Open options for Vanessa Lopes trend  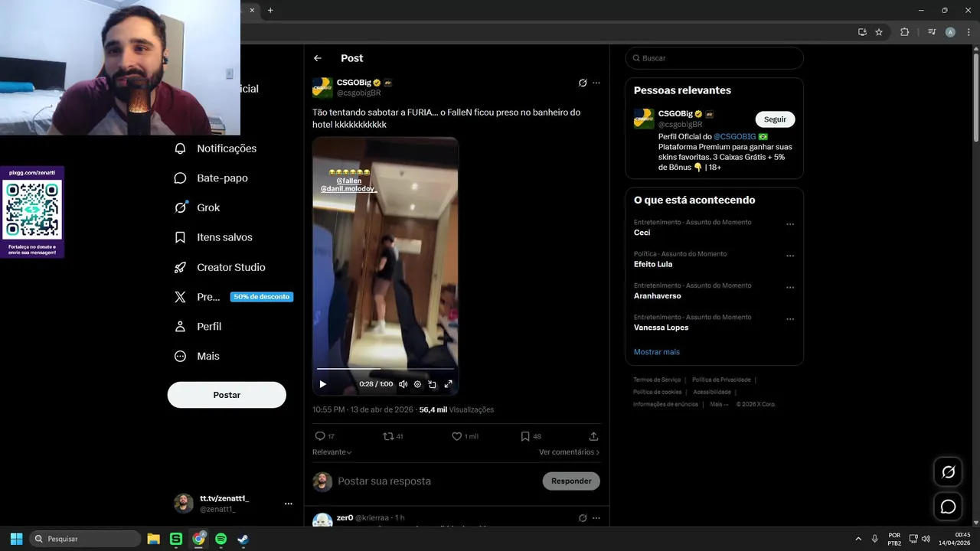[790, 319]
